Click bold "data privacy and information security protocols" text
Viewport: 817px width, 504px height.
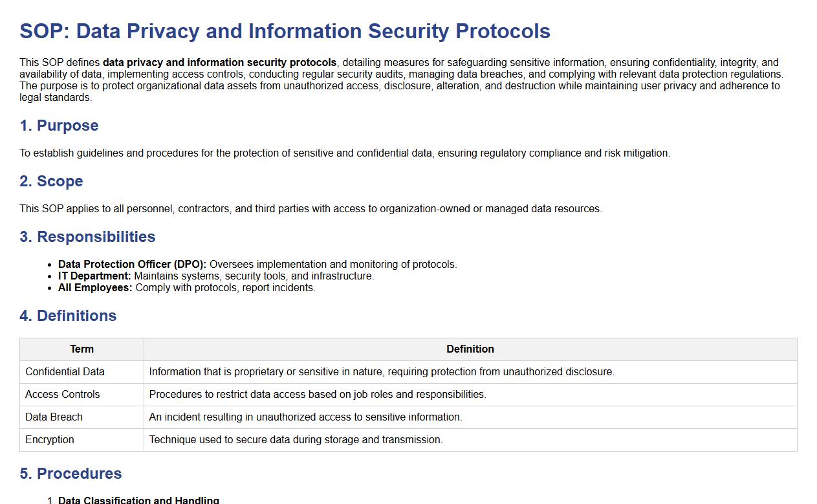coord(219,63)
